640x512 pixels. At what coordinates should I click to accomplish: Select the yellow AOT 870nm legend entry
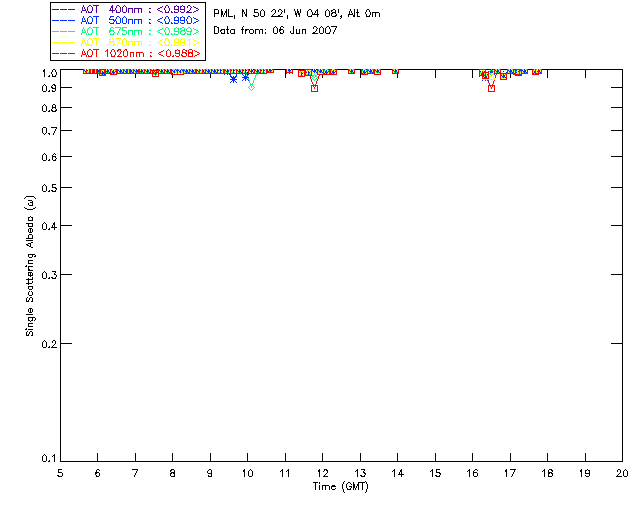(x=126, y=42)
